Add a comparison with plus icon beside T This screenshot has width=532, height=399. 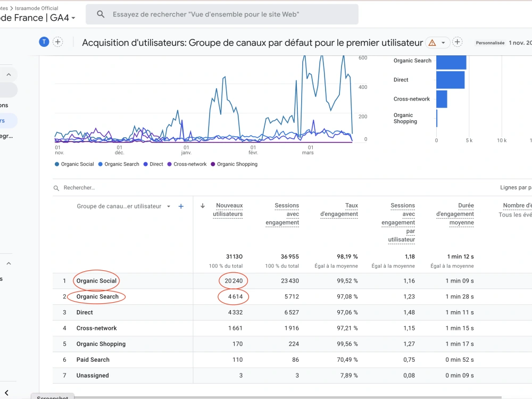(58, 42)
